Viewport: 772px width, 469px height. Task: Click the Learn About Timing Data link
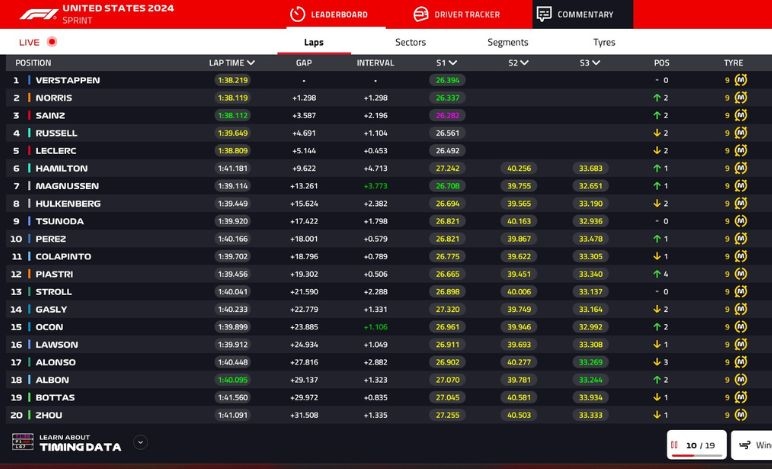click(80, 442)
